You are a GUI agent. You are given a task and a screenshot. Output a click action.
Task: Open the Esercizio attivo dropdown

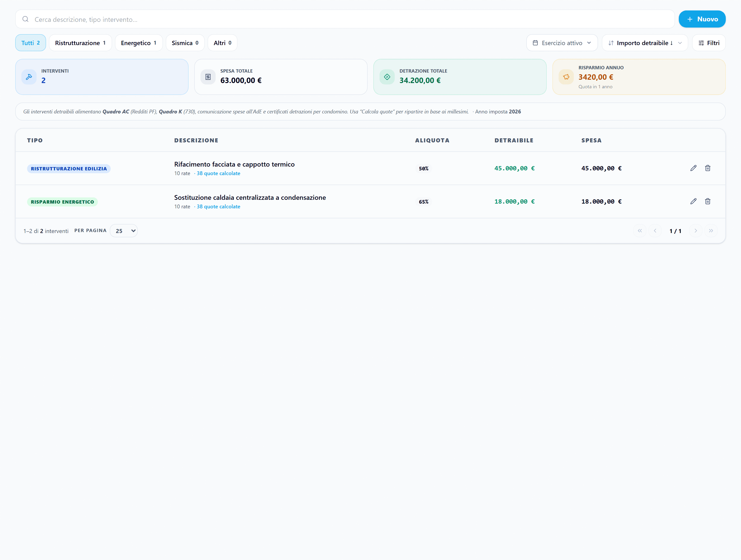[562, 43]
